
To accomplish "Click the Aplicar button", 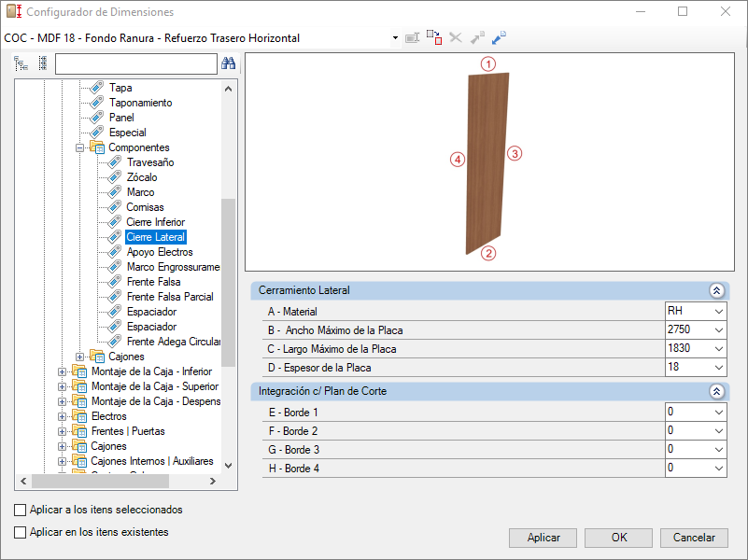I will pyautogui.click(x=543, y=538).
